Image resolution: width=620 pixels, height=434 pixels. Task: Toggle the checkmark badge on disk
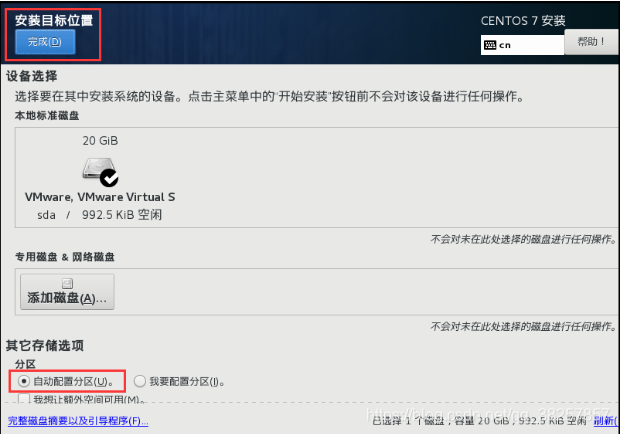pyautogui.click(x=109, y=178)
